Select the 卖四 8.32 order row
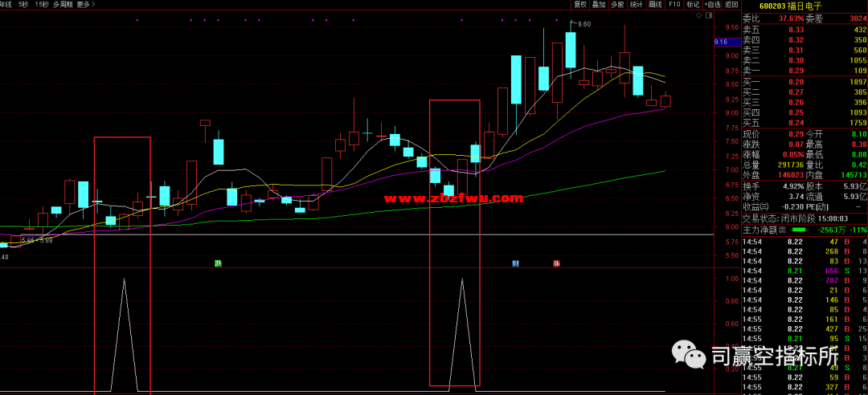This screenshot has width=868, height=395. tap(805, 40)
